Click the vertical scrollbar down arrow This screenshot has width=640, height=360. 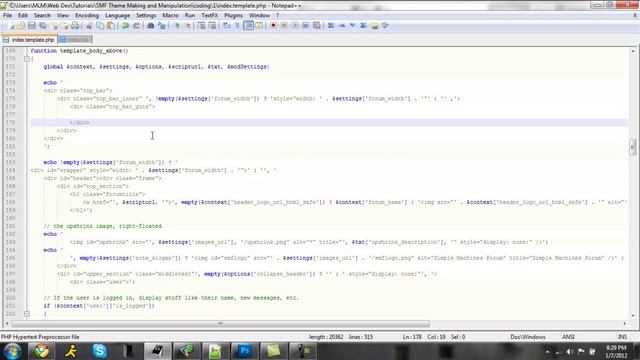point(633,316)
